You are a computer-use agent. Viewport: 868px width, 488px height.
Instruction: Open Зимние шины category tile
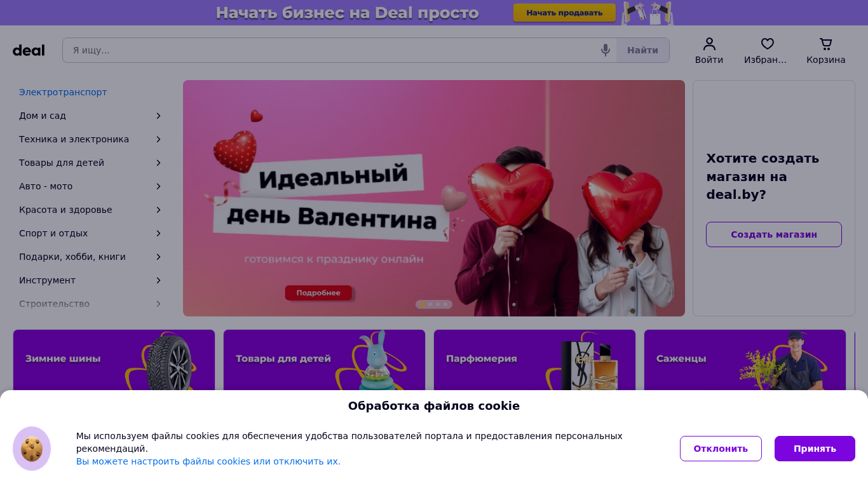(x=114, y=360)
